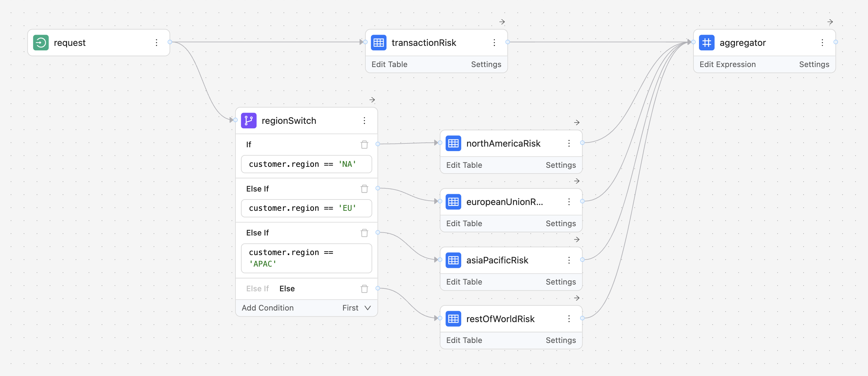
Task: Select Add Condition in regionSwitch
Action: 268,307
